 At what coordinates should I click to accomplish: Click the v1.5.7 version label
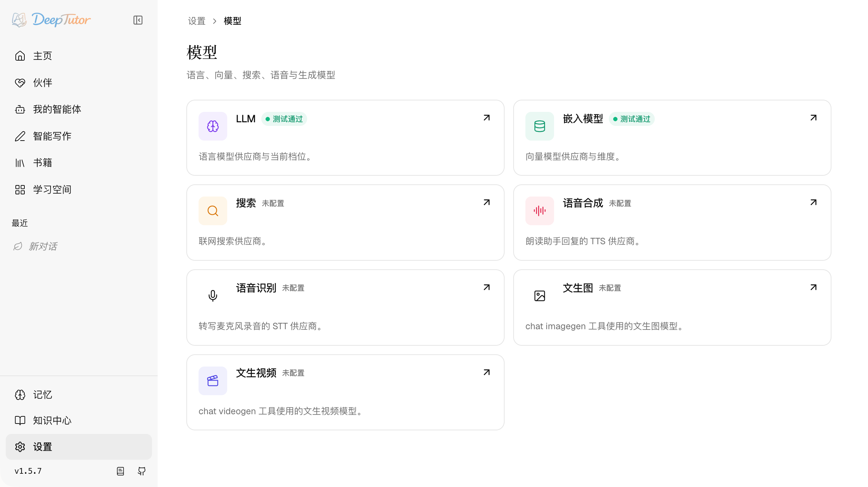[x=28, y=471]
